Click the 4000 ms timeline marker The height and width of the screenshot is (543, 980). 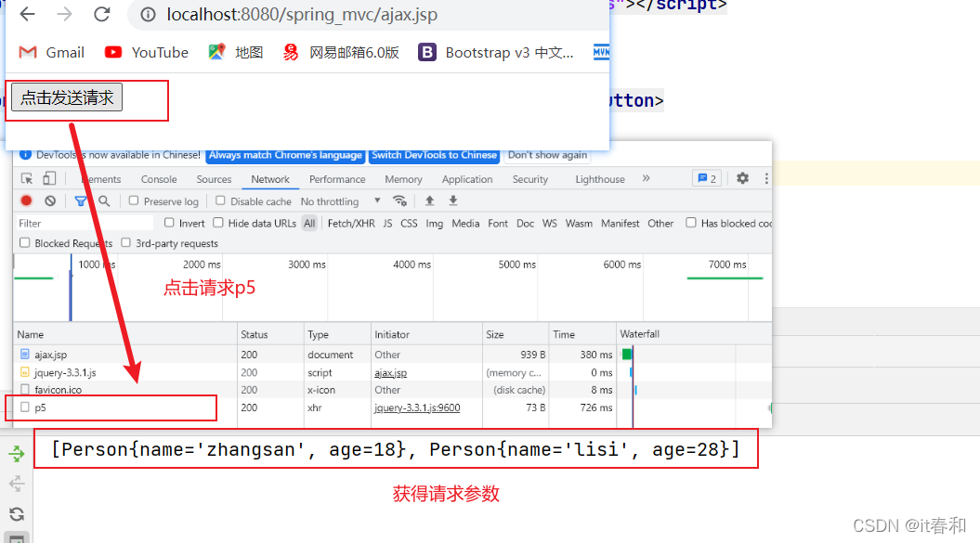[412, 265]
